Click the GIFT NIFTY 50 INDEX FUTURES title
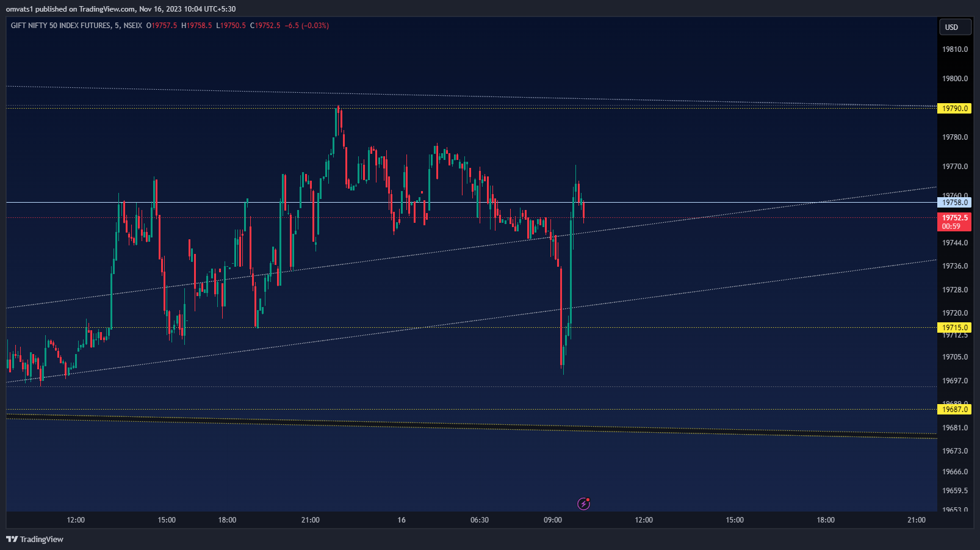The image size is (980, 550). click(x=61, y=26)
